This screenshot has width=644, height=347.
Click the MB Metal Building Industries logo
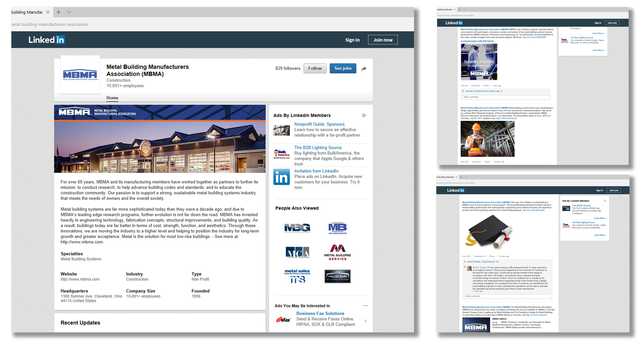click(337, 228)
